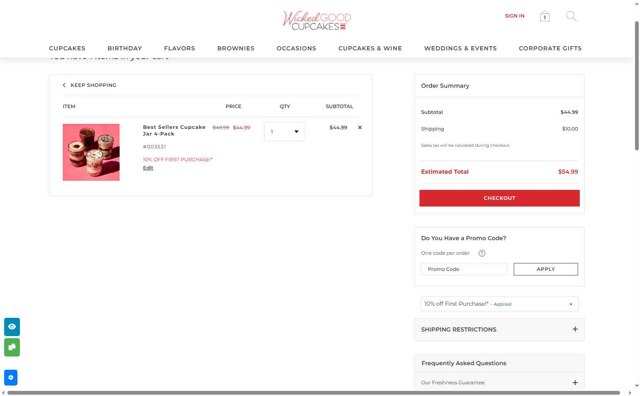Expand Our Freshness Guarantee question
The image size is (640, 396).
pyautogui.click(x=499, y=383)
